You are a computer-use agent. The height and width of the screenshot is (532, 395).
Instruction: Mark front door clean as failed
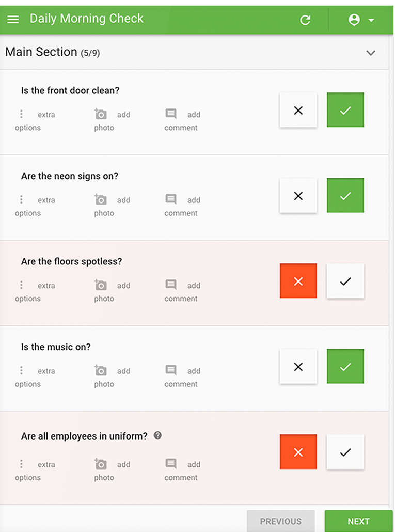coord(298,110)
